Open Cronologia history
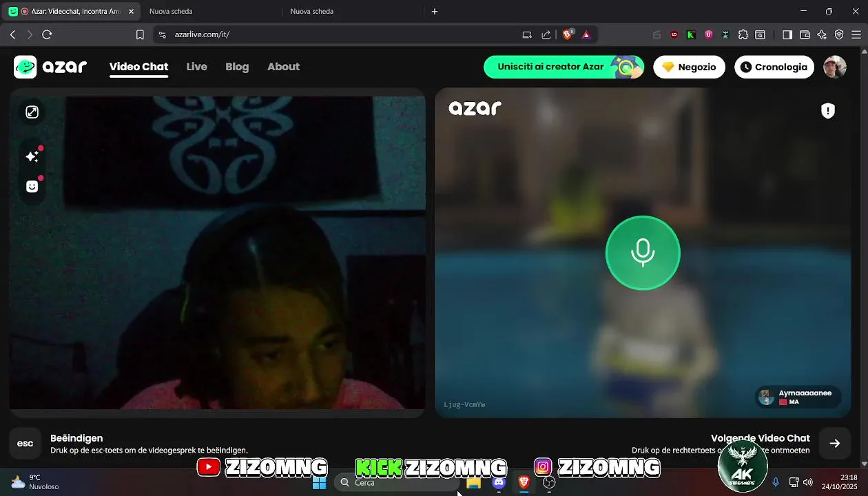868x496 pixels. point(774,67)
